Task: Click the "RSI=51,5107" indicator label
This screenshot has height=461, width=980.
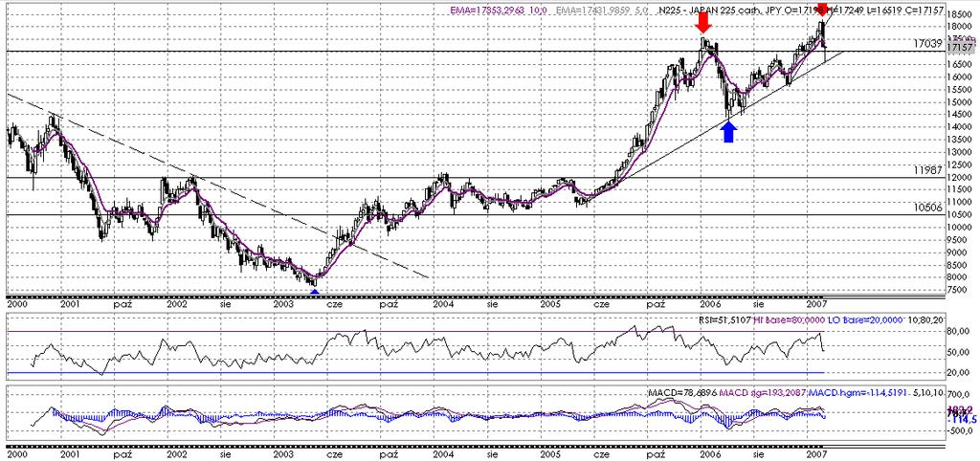Action: 727,319
